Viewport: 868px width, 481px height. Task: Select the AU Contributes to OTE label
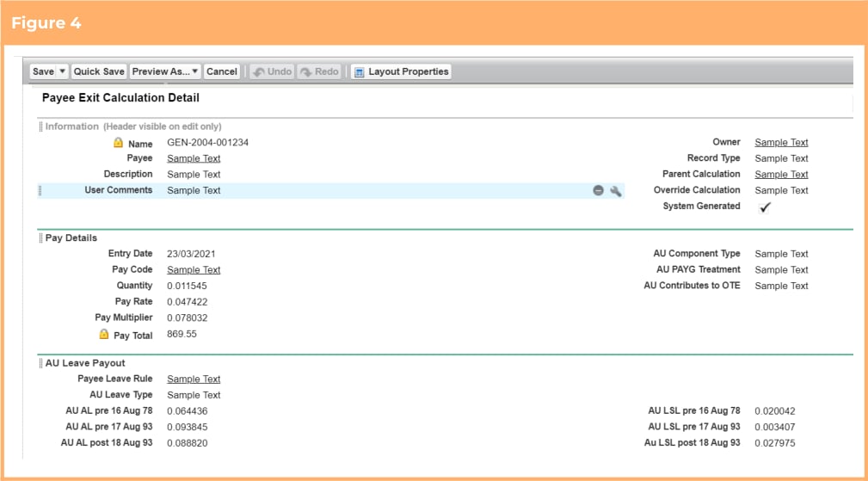[692, 286]
